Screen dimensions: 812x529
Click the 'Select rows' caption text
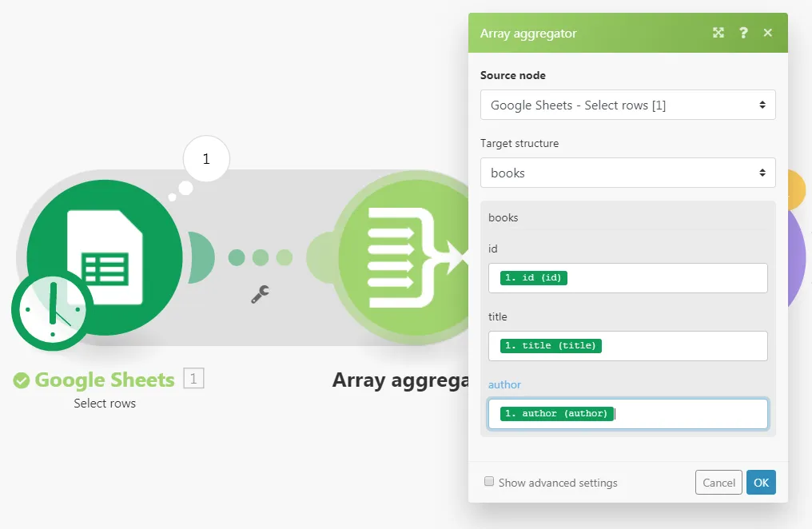(x=105, y=404)
